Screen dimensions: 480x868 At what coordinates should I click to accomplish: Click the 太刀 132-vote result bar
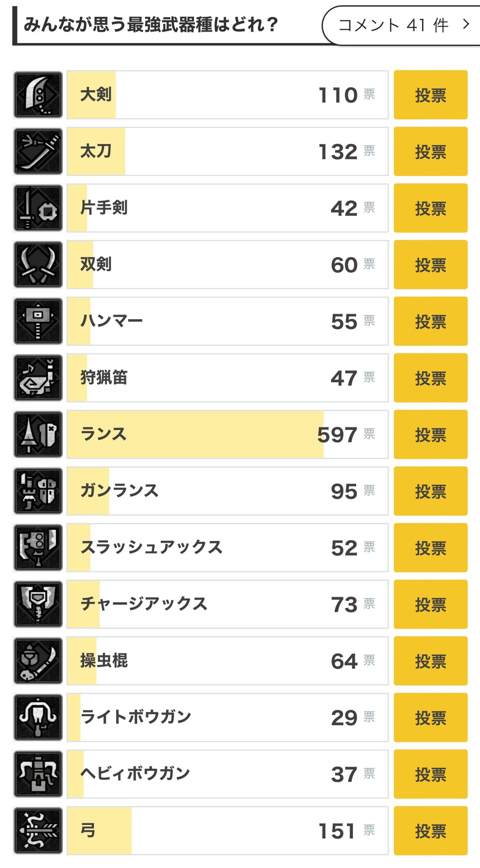coord(228,151)
